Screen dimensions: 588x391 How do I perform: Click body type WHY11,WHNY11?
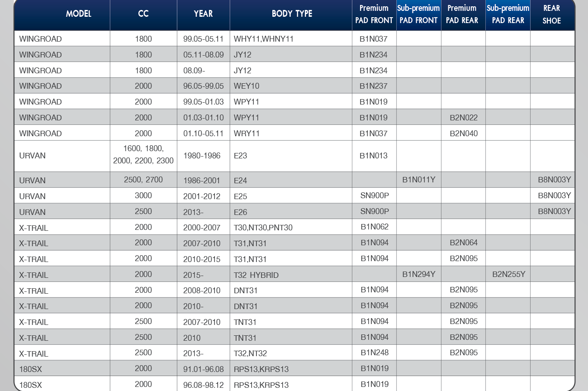(x=264, y=39)
